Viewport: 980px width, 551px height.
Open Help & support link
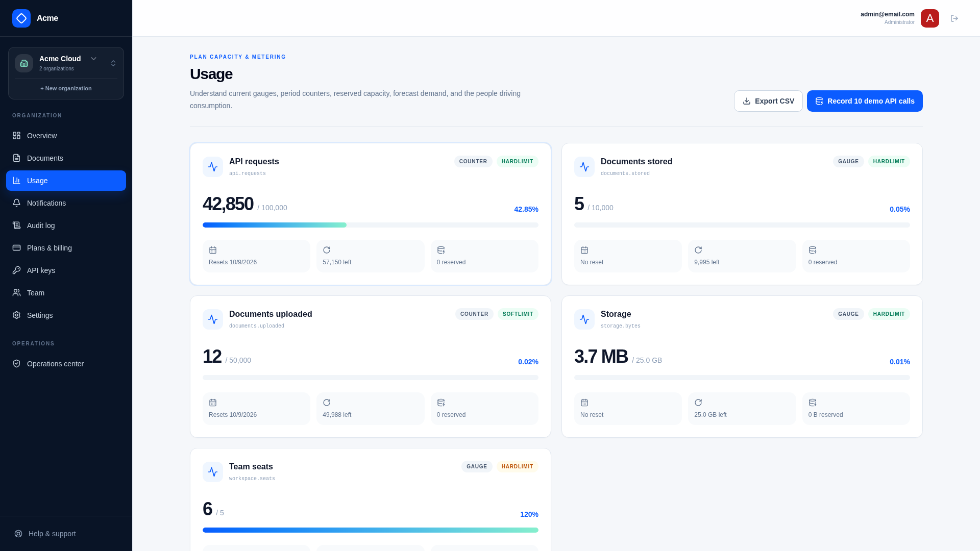click(x=66, y=534)
